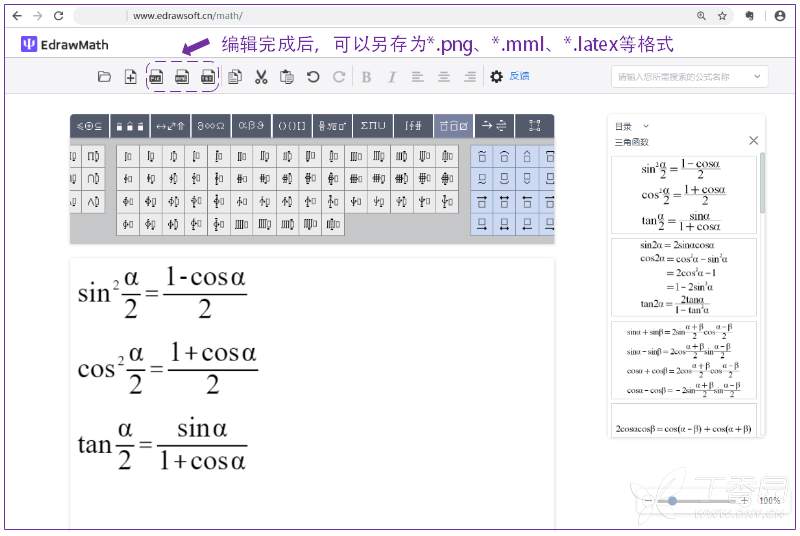Export the formula as a LaTeX file

click(208, 77)
